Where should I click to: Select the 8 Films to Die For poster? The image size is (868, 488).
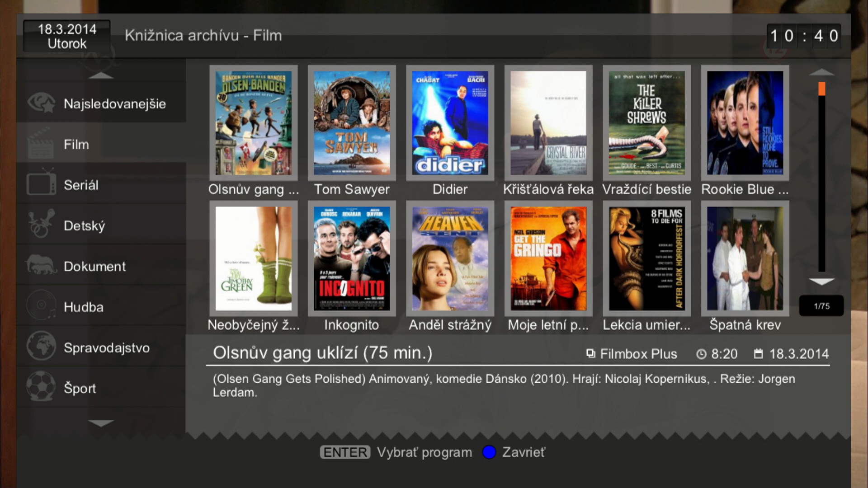click(x=646, y=258)
